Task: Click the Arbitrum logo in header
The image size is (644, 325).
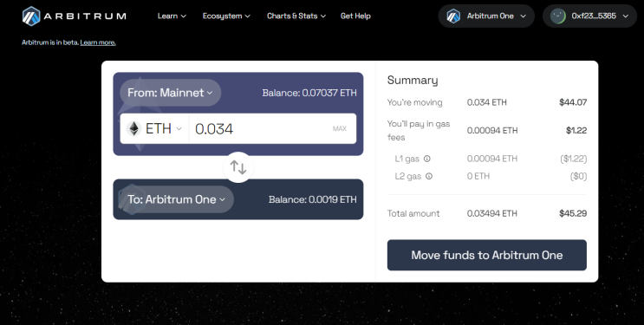Action: tap(75, 16)
